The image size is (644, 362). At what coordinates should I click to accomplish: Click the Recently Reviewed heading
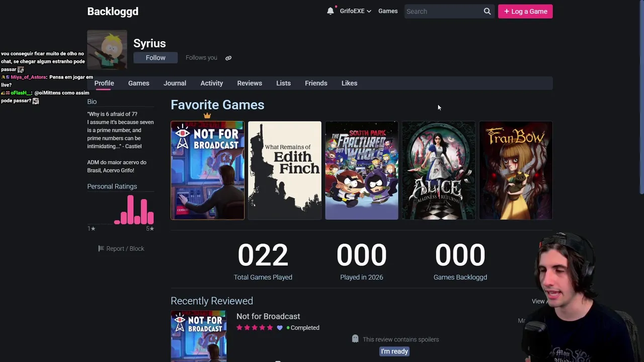[x=212, y=301]
